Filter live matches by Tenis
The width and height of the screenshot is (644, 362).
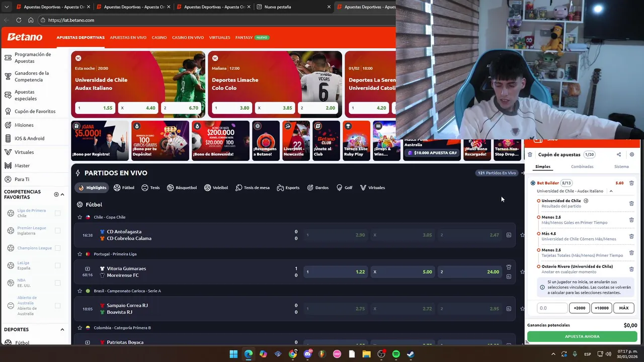tap(150, 188)
